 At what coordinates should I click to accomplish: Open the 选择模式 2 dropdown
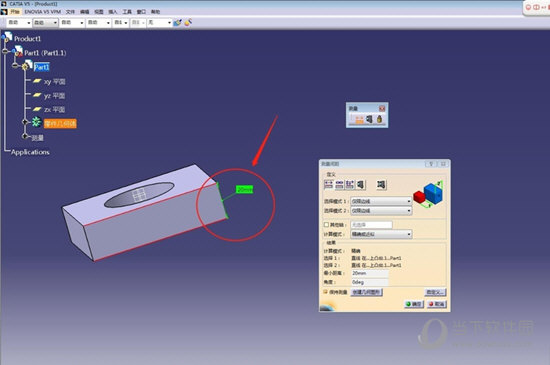(381, 210)
